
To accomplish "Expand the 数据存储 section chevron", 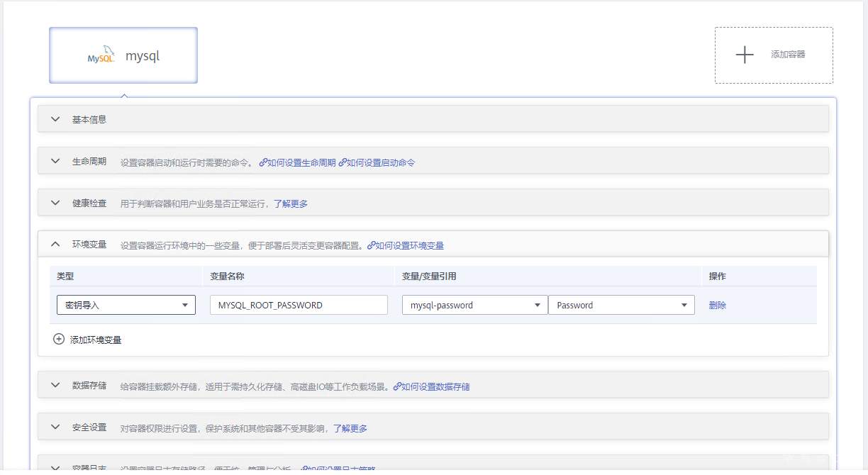I will pos(56,386).
